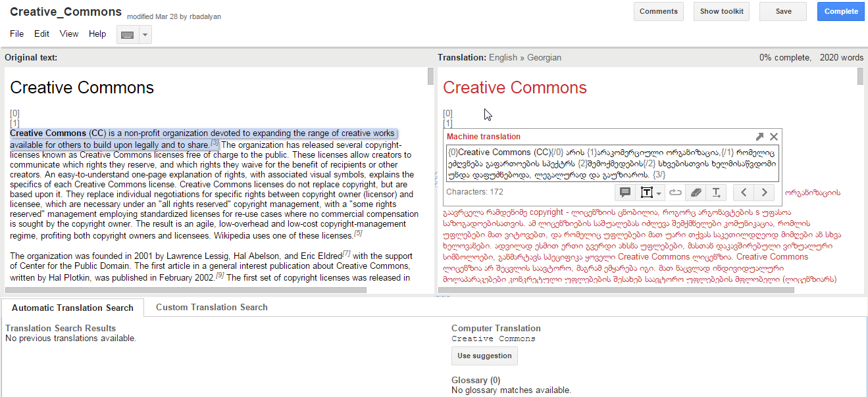Click the text box placeholder tool icon
868x397 pixels.
click(646, 193)
